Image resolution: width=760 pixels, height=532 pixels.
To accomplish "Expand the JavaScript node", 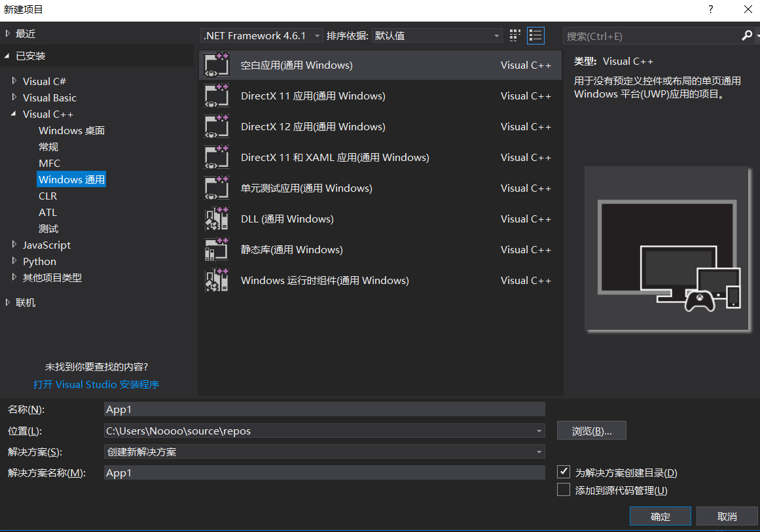I will coord(14,245).
